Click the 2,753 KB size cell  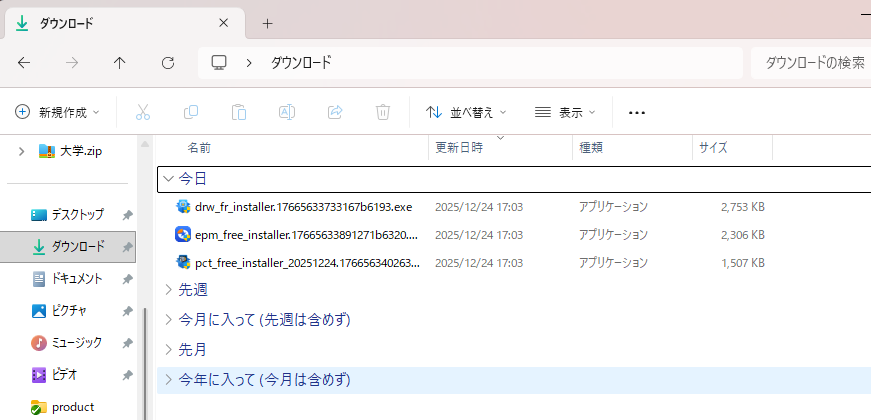coord(743,207)
